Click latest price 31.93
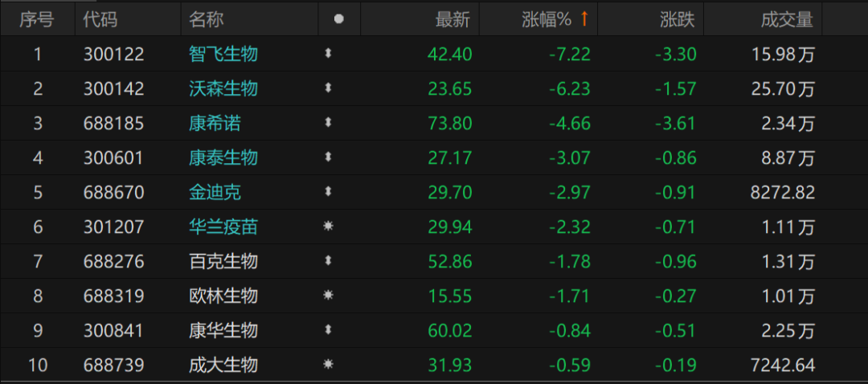868x384 pixels. 450,366
